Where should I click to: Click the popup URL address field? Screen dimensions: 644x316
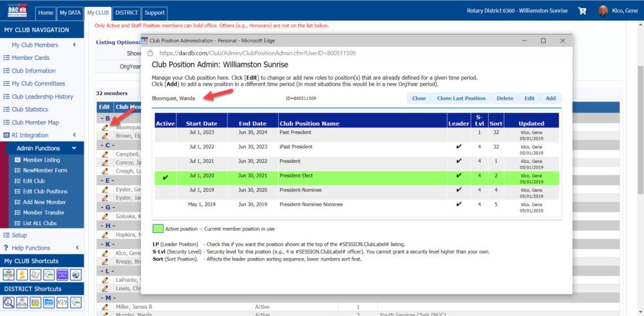click(x=257, y=53)
